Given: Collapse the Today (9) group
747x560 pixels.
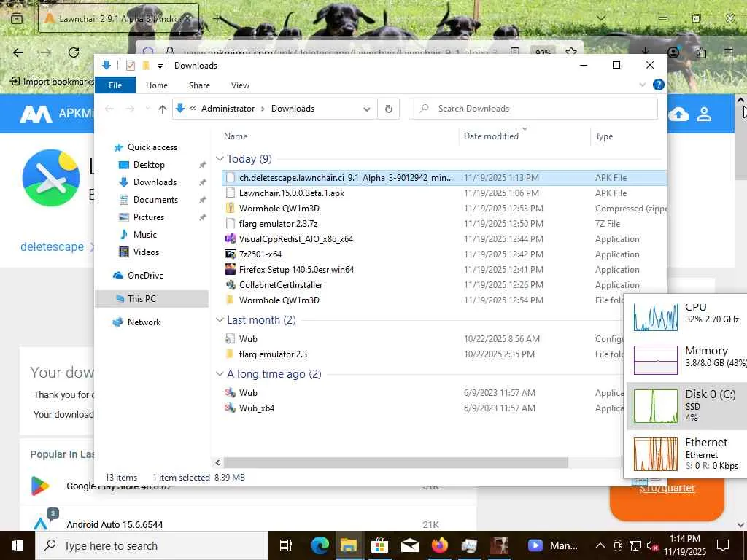Looking at the screenshot, I should tap(220, 158).
